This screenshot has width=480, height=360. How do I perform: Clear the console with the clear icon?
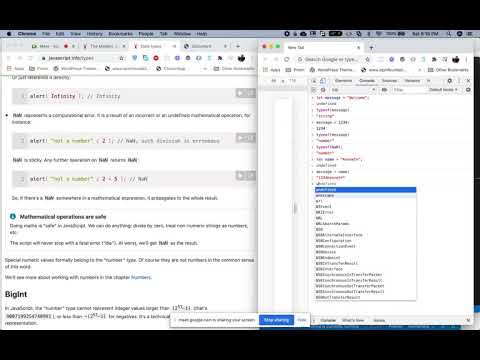[x=323, y=90]
